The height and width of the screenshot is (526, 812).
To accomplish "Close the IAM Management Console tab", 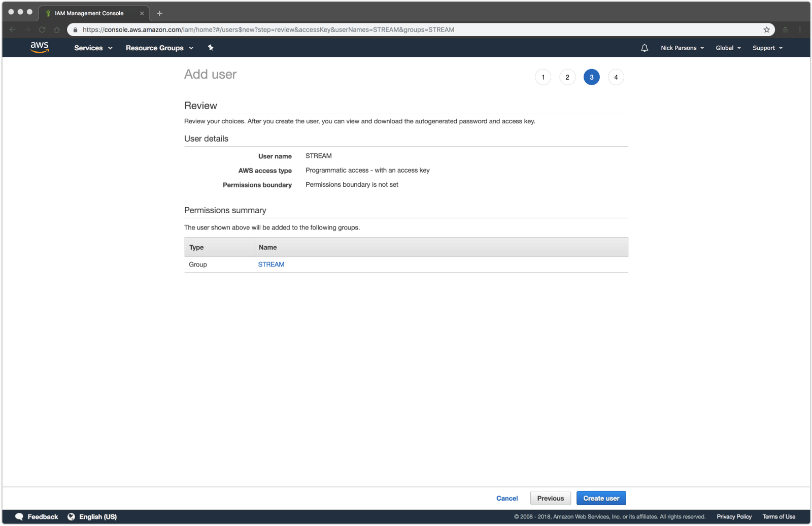I will 142,13.
